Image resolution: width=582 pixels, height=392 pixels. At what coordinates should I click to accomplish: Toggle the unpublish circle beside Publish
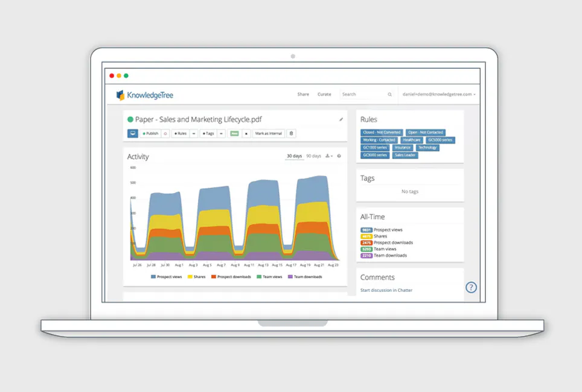[x=165, y=133]
